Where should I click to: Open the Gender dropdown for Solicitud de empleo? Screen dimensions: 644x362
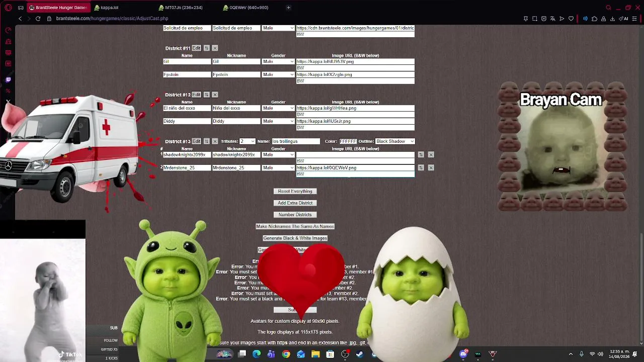(278, 28)
